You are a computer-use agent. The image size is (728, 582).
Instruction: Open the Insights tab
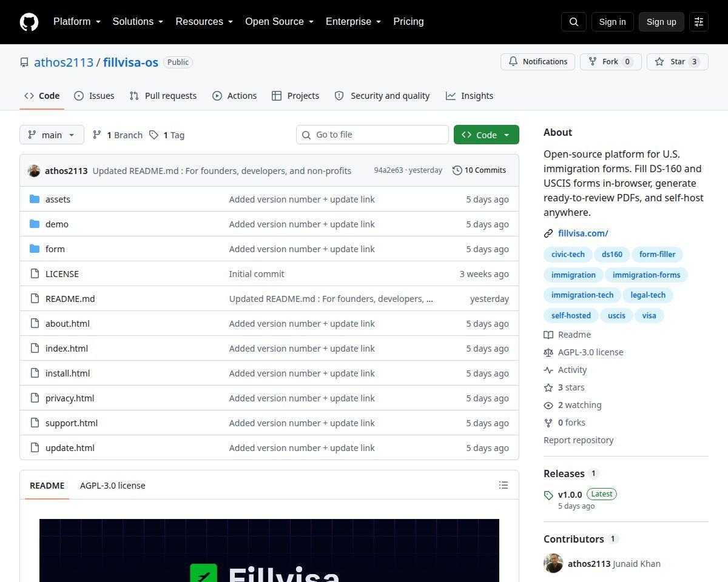(x=470, y=96)
